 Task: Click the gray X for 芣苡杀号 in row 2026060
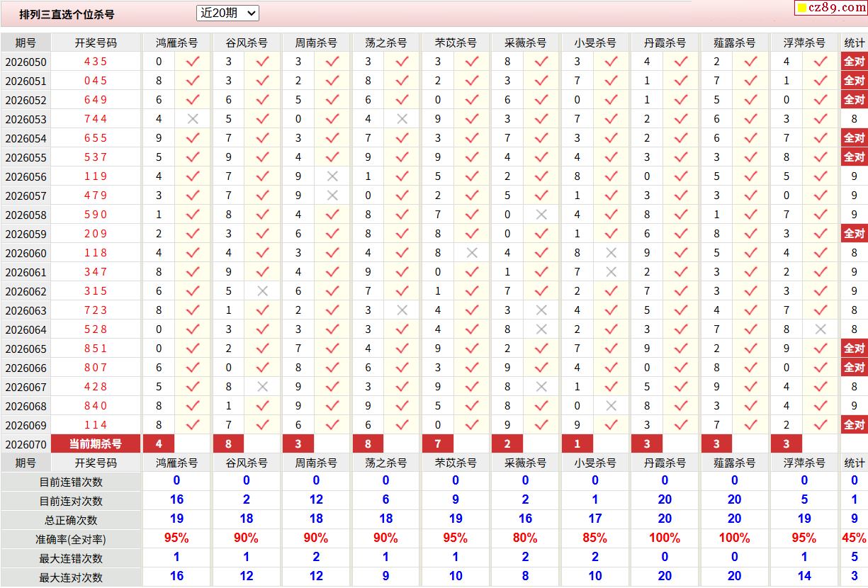point(472,253)
